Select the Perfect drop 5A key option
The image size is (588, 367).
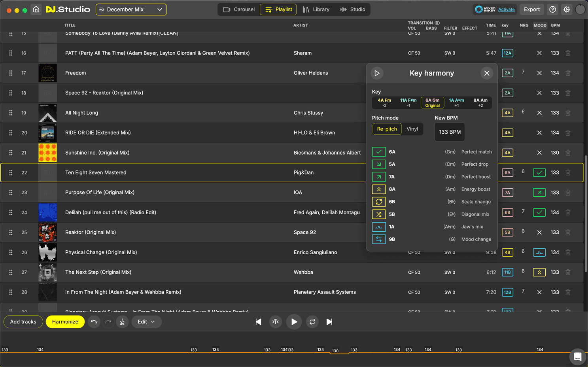coord(379,164)
